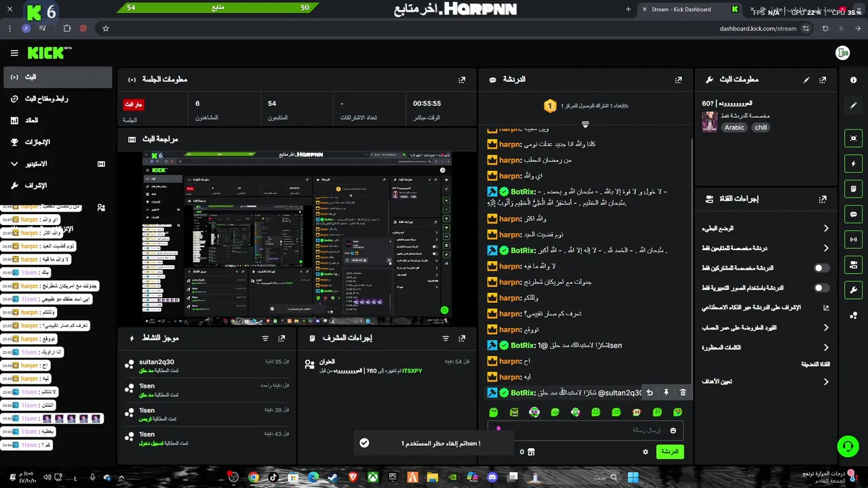
Task: Click the chill tag
Action: (761, 127)
